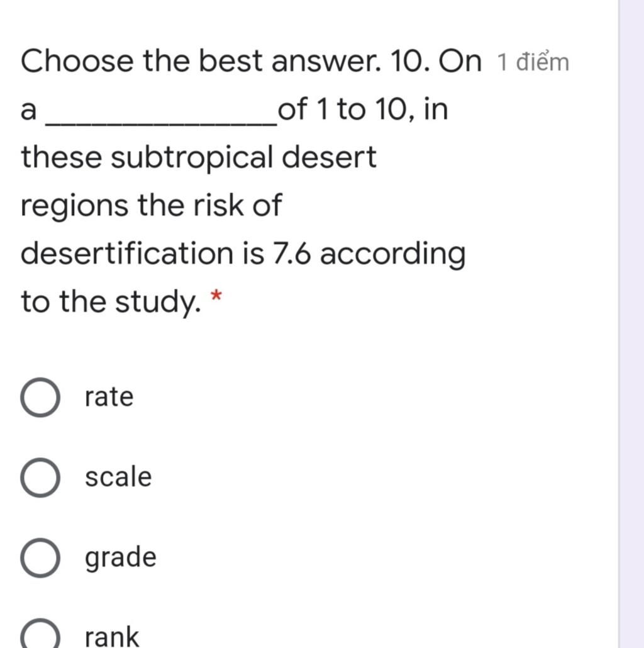Click the "of 1 to 10, in" text
This screenshot has width=644, height=648.
[x=363, y=109]
